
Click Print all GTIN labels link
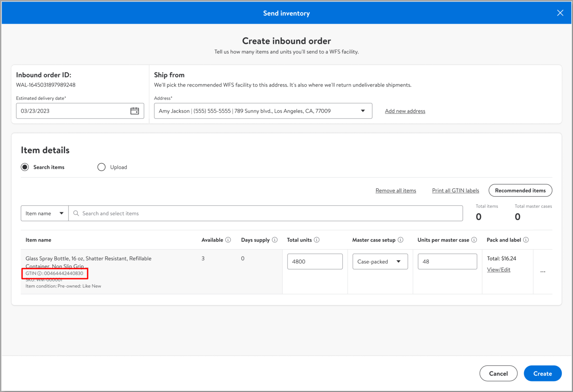point(455,191)
